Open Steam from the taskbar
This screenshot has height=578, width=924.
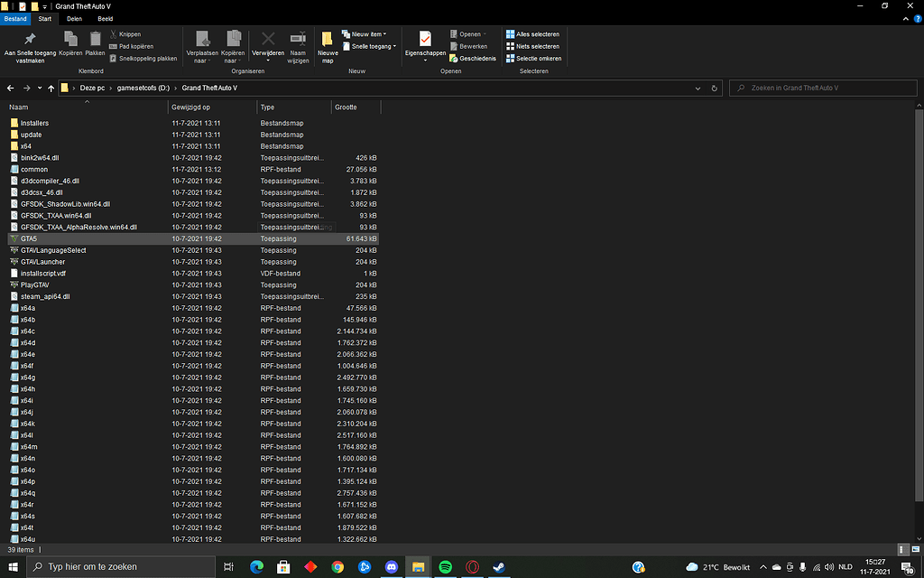tap(499, 567)
